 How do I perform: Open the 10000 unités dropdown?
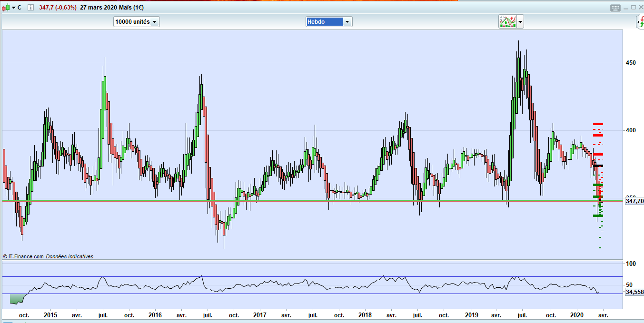pyautogui.click(x=137, y=22)
